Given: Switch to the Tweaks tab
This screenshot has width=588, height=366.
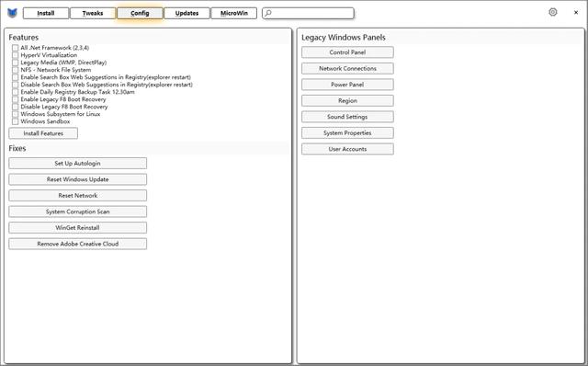Looking at the screenshot, I should pos(93,13).
